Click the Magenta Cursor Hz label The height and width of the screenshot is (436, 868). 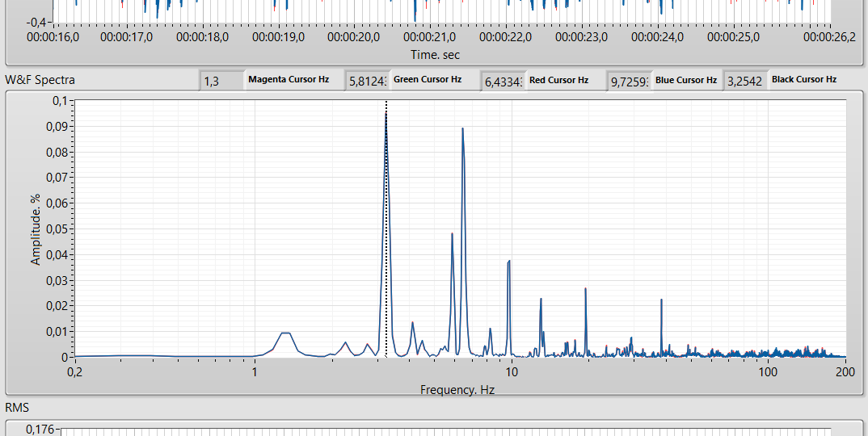[x=289, y=79]
